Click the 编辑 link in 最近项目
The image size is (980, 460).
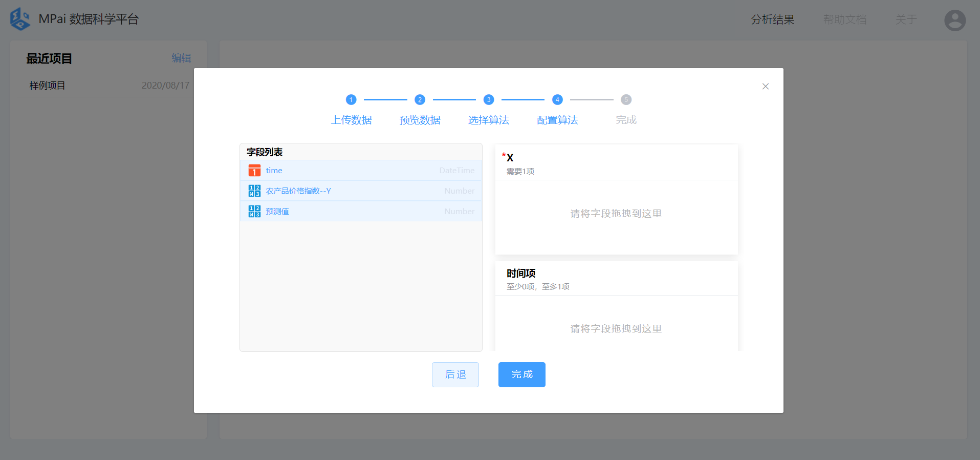pos(181,58)
